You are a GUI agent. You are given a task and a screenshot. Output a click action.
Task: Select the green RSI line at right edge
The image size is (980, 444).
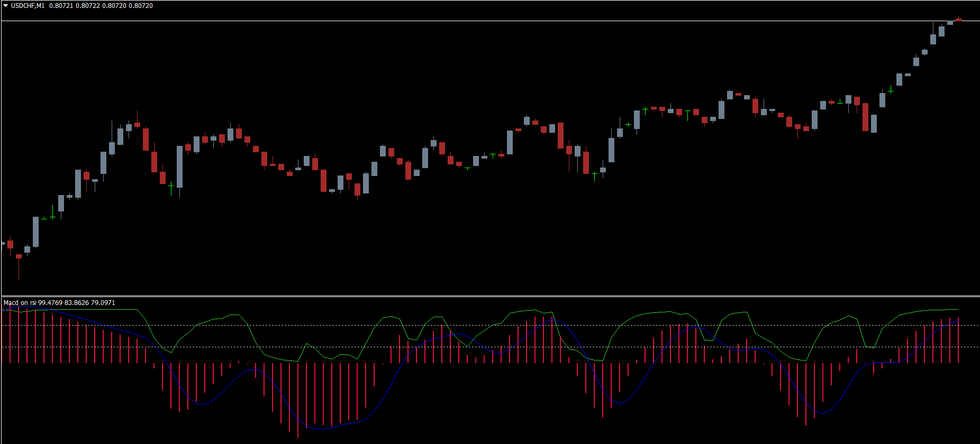pyautogui.click(x=957, y=310)
